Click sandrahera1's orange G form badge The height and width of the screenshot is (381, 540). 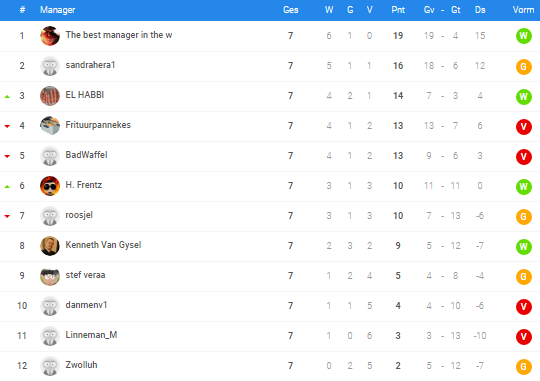[x=523, y=66]
